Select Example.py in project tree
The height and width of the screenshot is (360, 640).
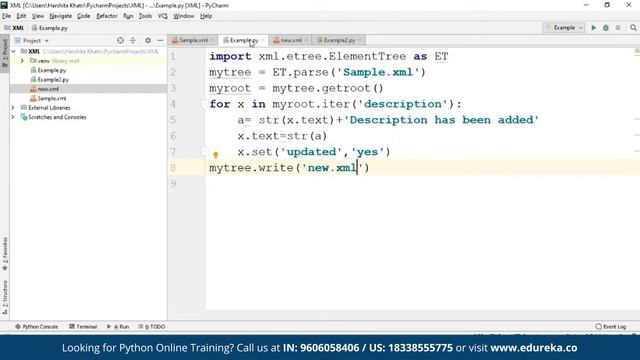coord(48,70)
